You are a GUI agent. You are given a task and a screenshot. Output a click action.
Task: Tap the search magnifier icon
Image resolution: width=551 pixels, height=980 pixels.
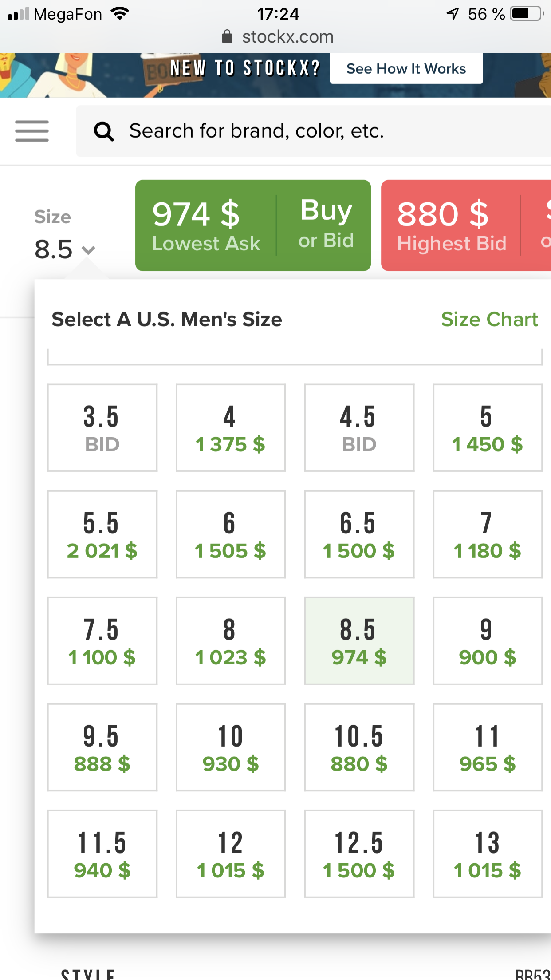click(x=104, y=131)
